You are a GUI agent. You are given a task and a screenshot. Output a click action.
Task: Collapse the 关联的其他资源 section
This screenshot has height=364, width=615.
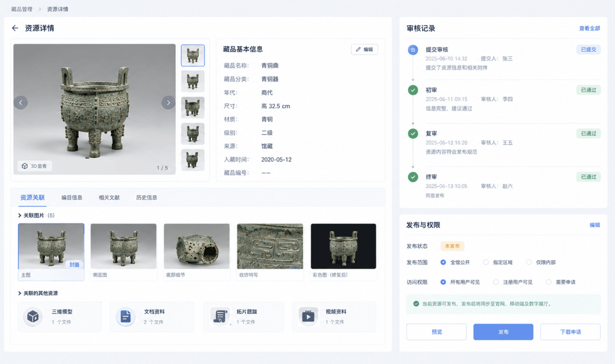[x=20, y=293]
